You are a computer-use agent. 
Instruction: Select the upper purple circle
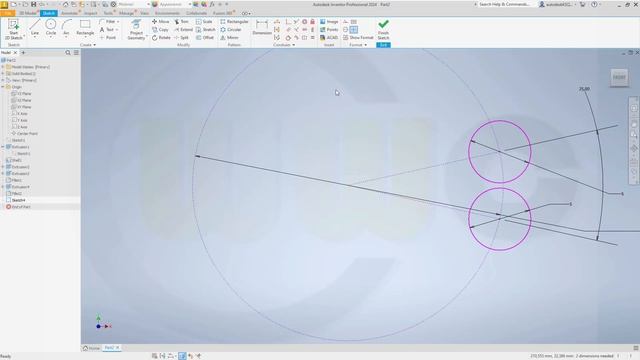[x=500, y=151]
